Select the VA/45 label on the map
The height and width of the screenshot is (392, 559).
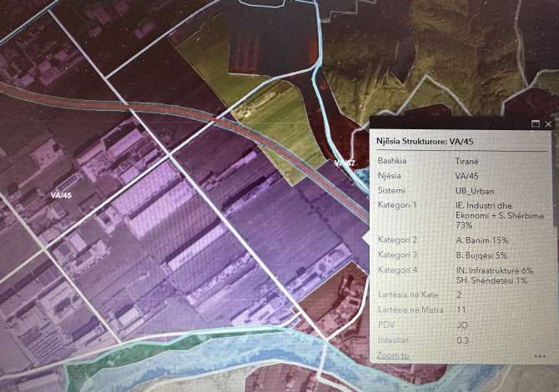tap(61, 195)
